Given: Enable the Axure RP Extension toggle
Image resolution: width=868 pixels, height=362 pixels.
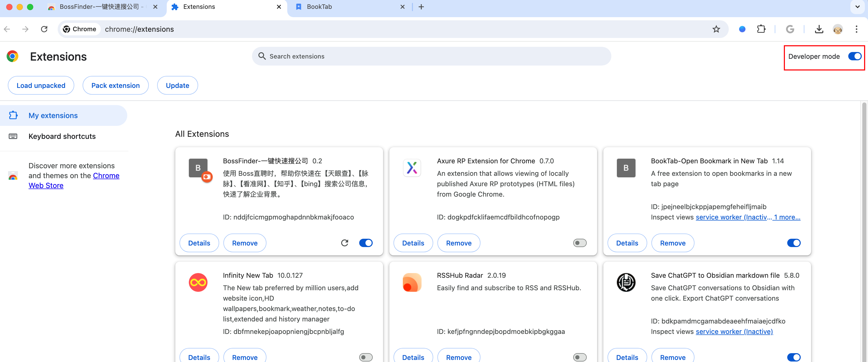Looking at the screenshot, I should 579,243.
